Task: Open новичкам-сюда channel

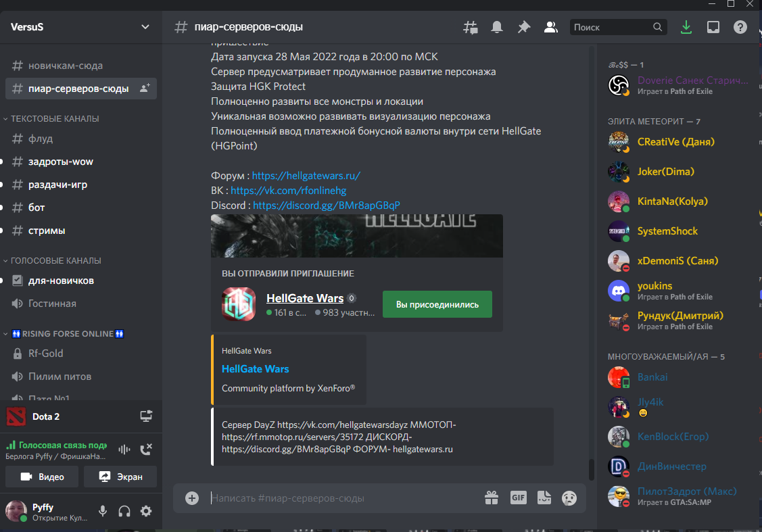Action: [80, 66]
